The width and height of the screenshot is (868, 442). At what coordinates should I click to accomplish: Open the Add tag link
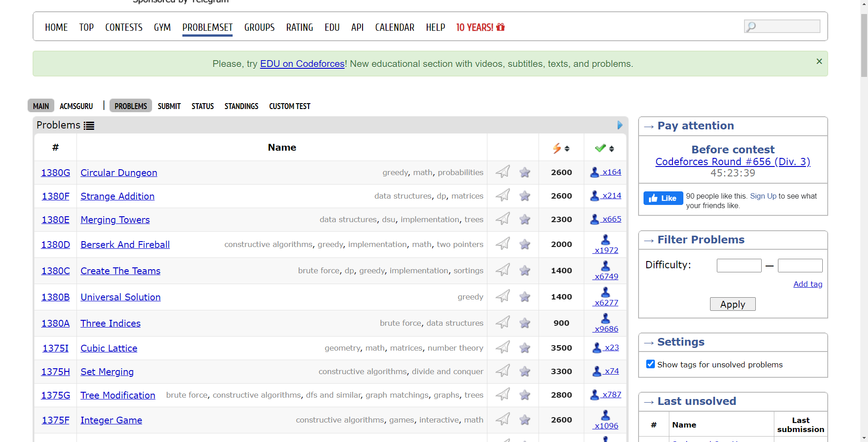[808, 284]
